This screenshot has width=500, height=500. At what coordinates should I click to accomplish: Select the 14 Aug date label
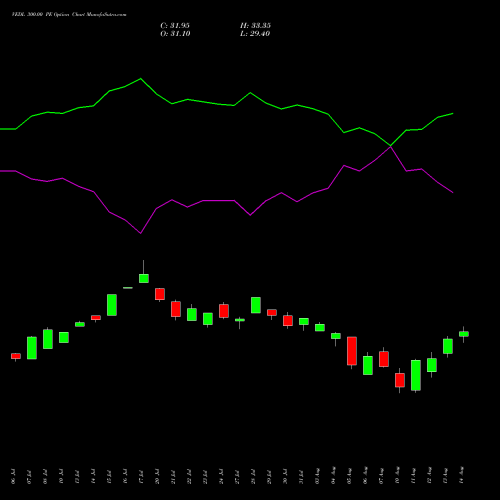click(x=461, y=476)
